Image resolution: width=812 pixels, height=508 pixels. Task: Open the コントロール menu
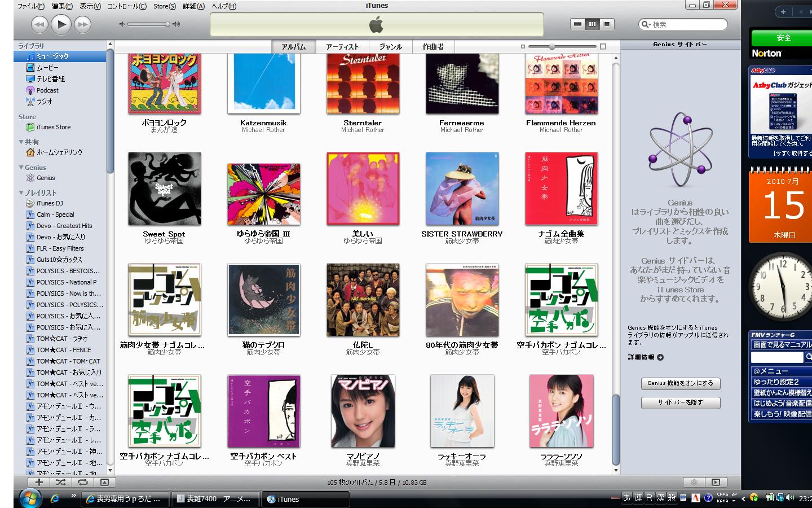point(127,6)
